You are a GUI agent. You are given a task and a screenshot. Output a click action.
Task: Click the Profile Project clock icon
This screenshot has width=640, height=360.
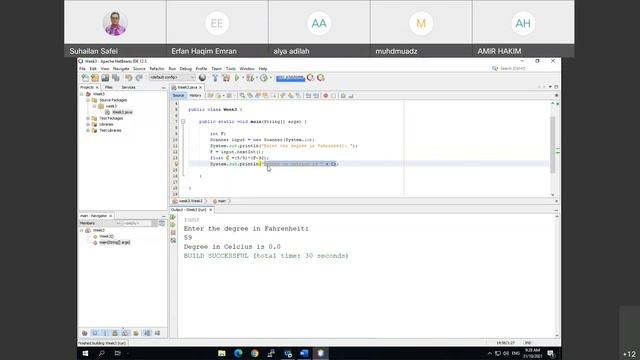pyautogui.click(x=264, y=78)
